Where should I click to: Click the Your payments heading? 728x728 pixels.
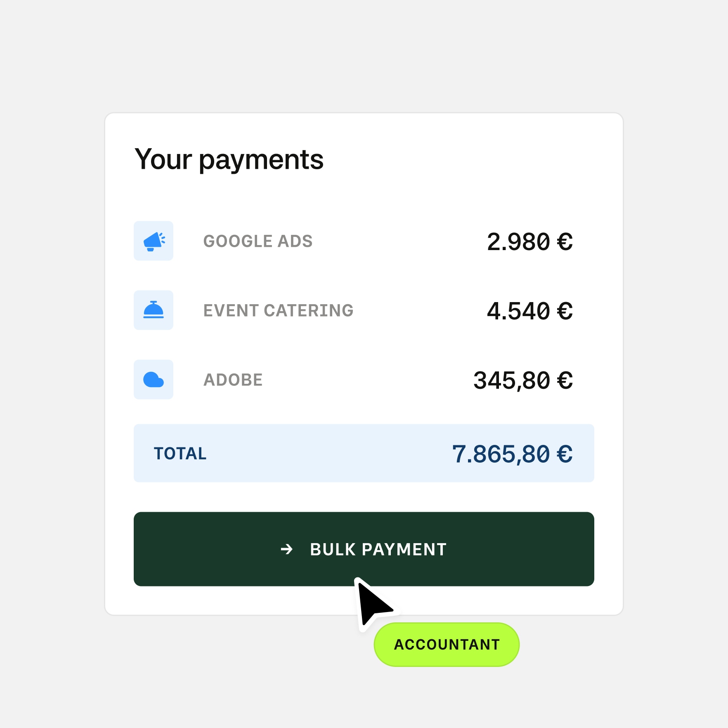pos(229,160)
